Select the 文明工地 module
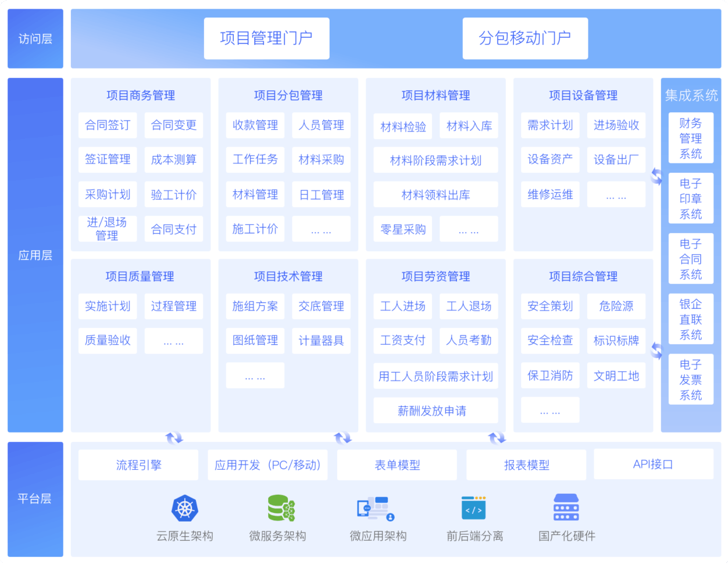This screenshot has width=728, height=564. 616,376
